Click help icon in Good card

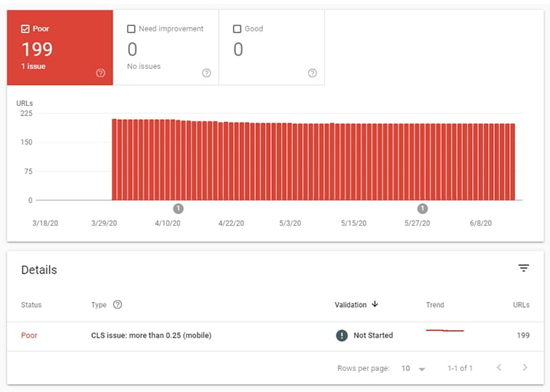click(x=312, y=73)
